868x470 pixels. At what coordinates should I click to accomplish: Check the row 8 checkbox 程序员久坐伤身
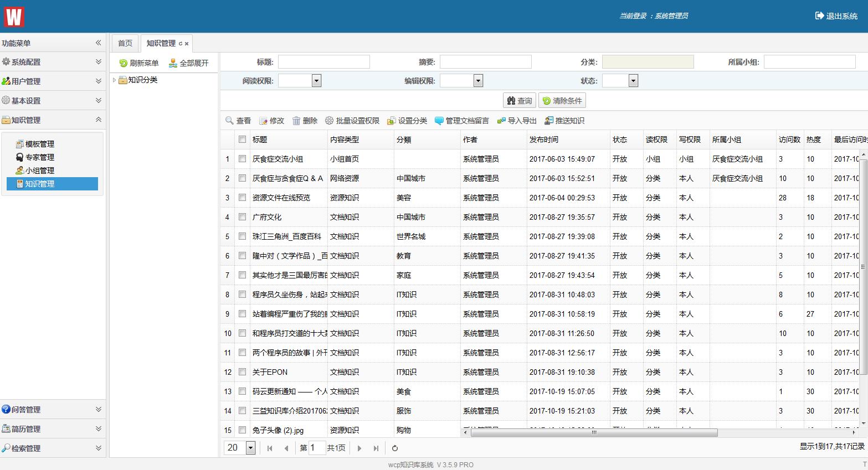242,295
